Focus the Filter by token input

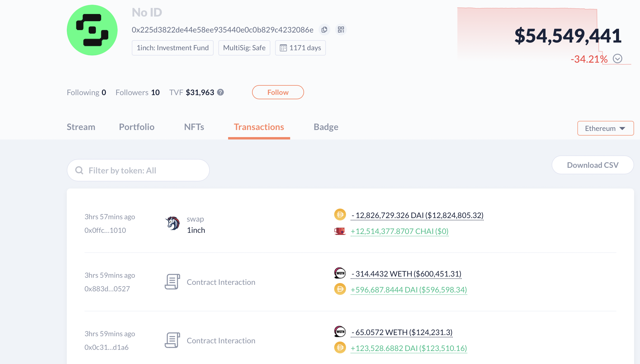[x=138, y=170]
